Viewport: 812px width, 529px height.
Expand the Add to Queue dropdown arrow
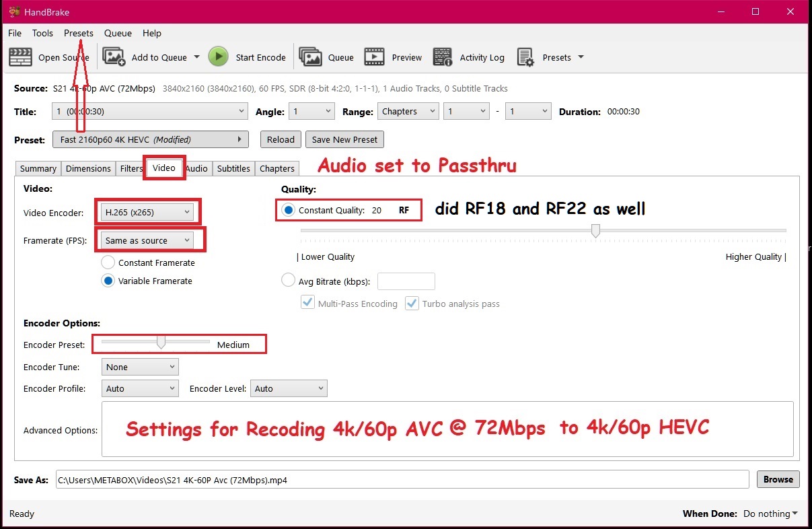tap(196, 57)
